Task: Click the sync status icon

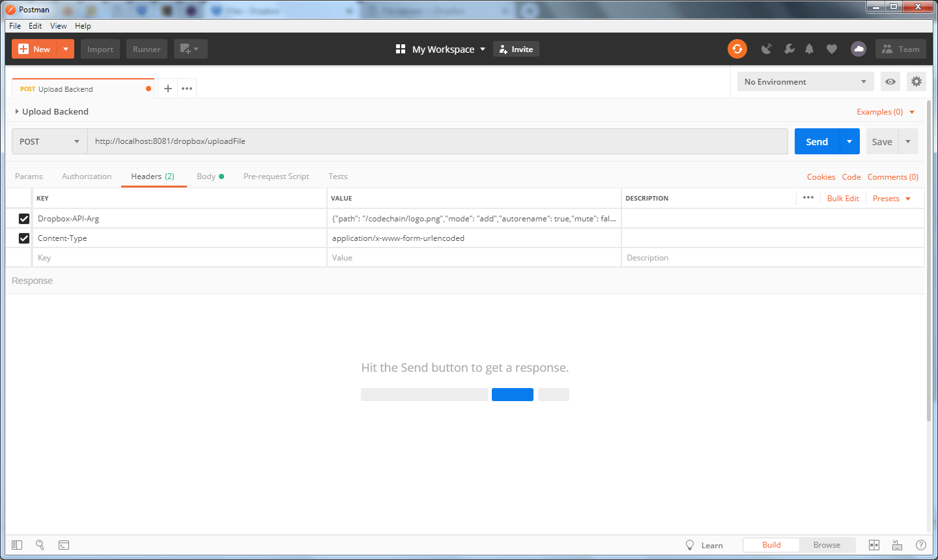Action: (737, 49)
